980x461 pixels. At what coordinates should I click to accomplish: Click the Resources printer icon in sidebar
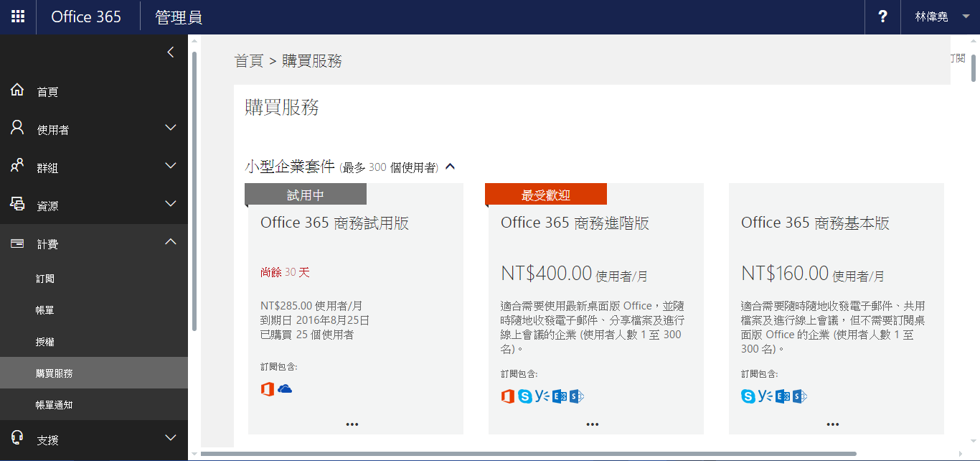click(18, 205)
